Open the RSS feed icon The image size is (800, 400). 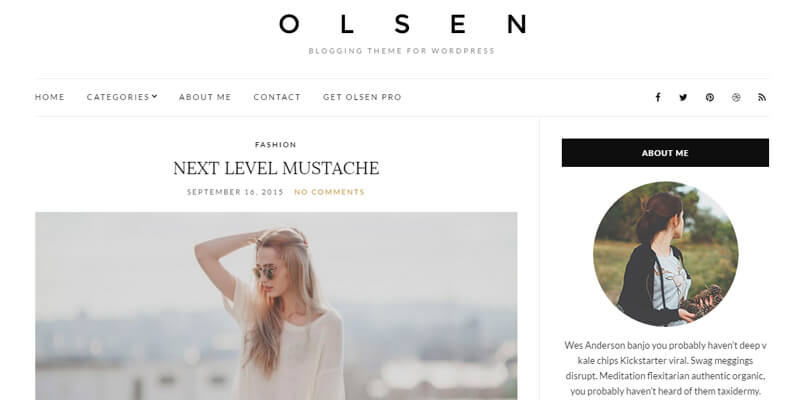(x=762, y=97)
